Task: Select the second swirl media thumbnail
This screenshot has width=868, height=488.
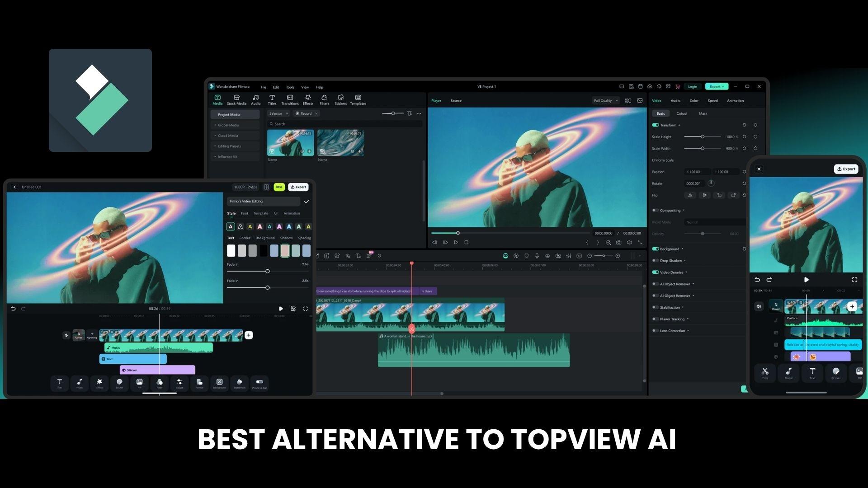Action: point(341,143)
